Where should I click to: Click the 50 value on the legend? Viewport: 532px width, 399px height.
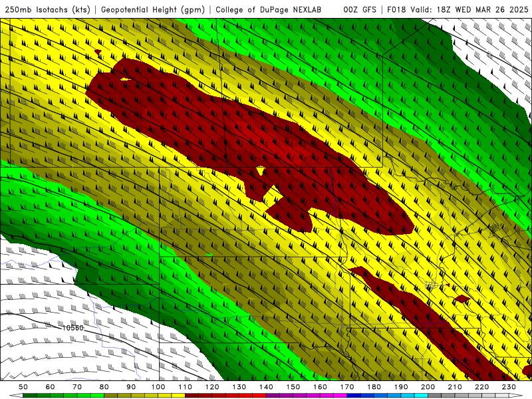(x=23, y=387)
